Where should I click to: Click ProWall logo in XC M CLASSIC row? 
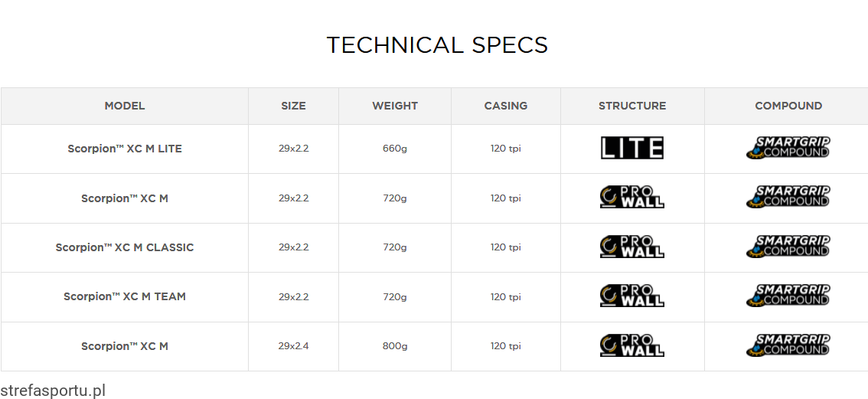631,247
